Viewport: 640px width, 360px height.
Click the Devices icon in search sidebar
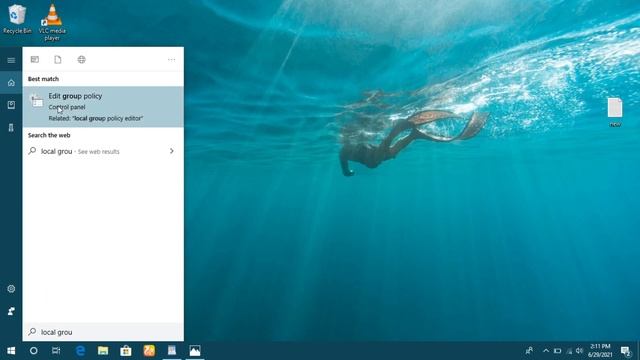click(11, 128)
